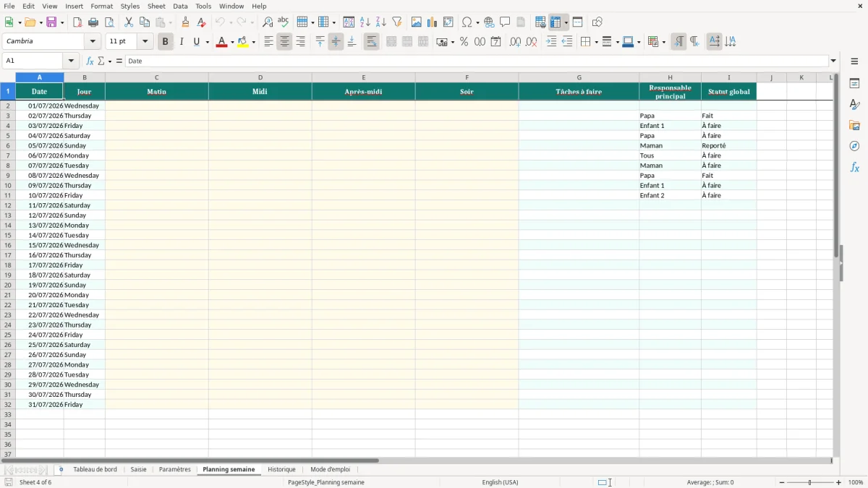Click Format as Date icon

(x=495, y=42)
